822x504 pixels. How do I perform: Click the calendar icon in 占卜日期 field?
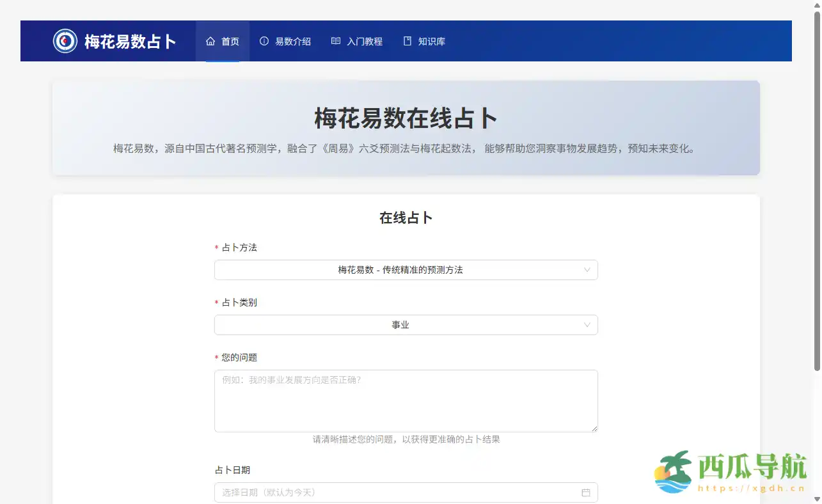[585, 492]
